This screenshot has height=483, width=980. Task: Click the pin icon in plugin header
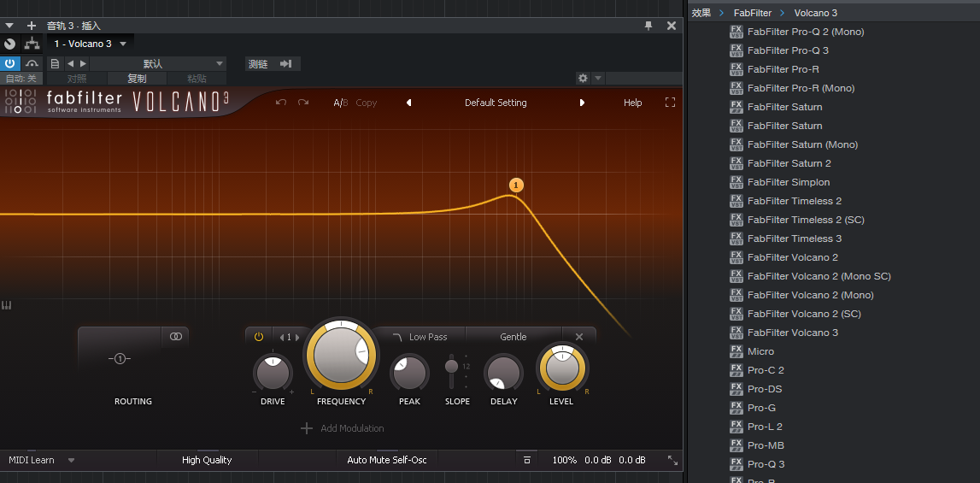point(648,26)
